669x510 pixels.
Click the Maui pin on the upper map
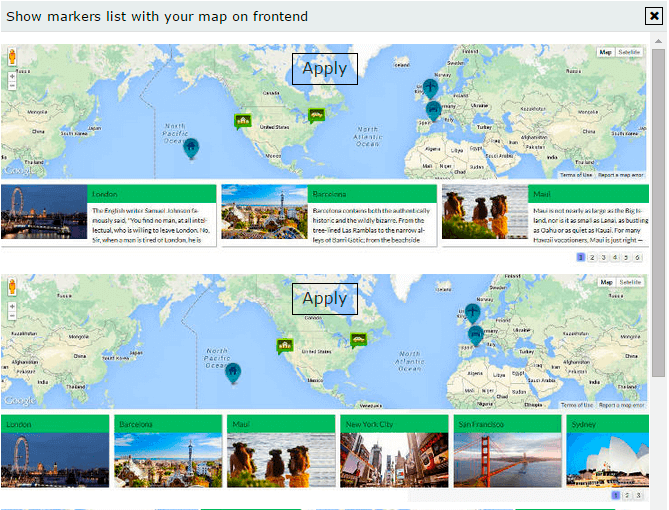[x=191, y=148]
